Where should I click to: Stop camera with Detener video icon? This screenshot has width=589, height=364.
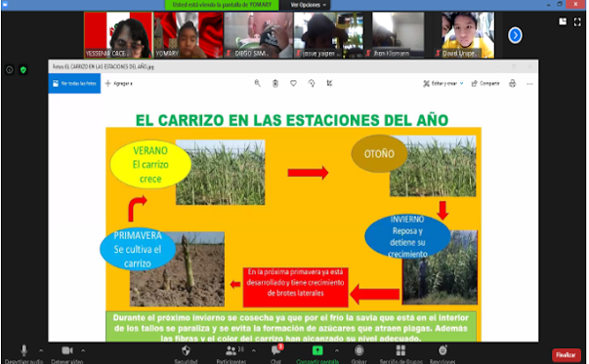[x=67, y=350]
